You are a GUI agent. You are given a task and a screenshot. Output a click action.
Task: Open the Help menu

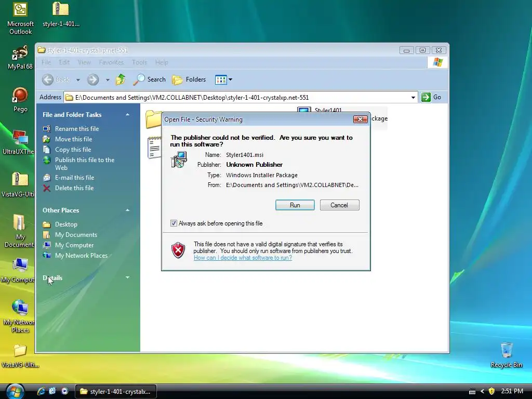click(162, 62)
